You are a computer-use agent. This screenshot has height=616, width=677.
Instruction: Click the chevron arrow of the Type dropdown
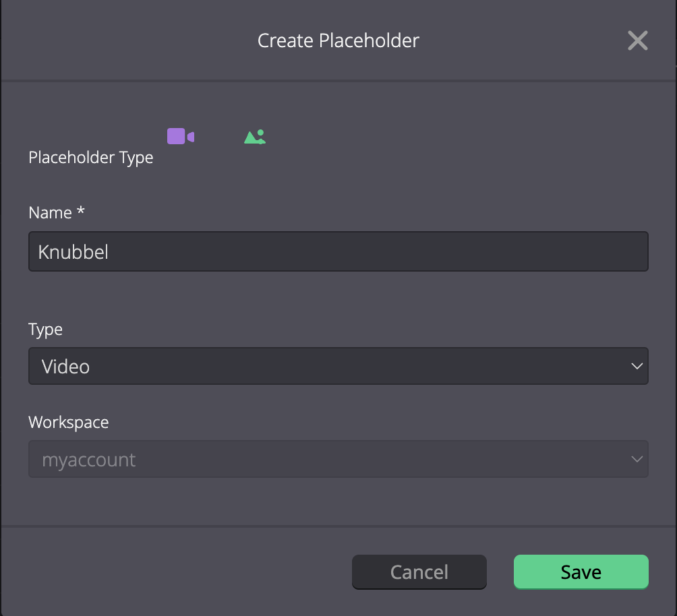(637, 366)
